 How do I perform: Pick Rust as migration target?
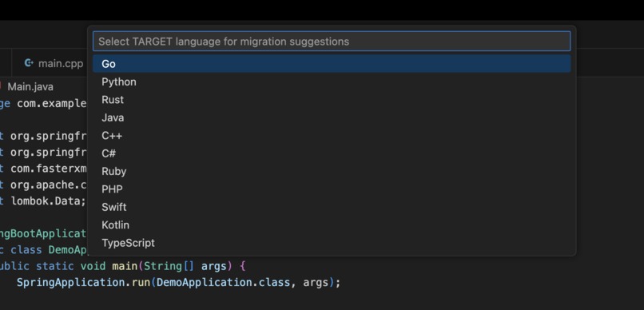pyautogui.click(x=332, y=100)
